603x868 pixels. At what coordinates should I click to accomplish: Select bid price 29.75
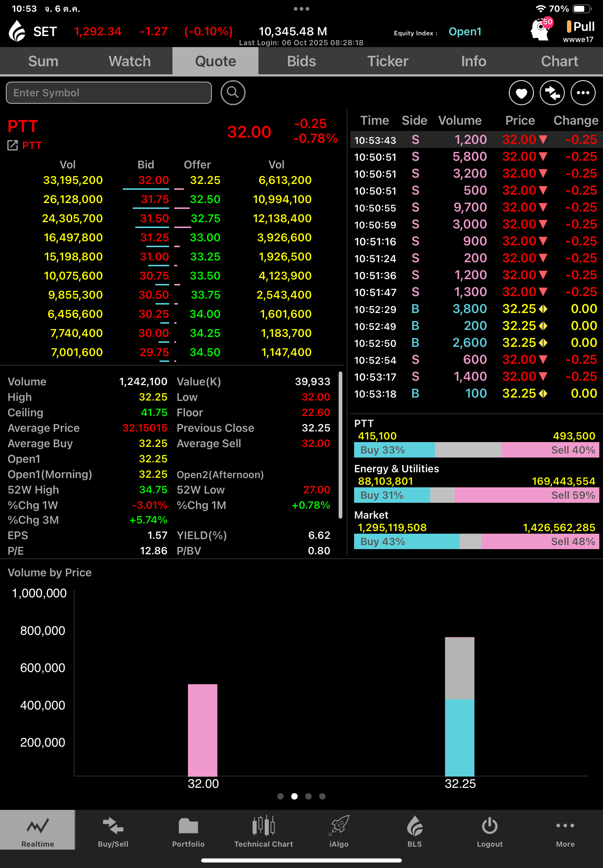154,352
